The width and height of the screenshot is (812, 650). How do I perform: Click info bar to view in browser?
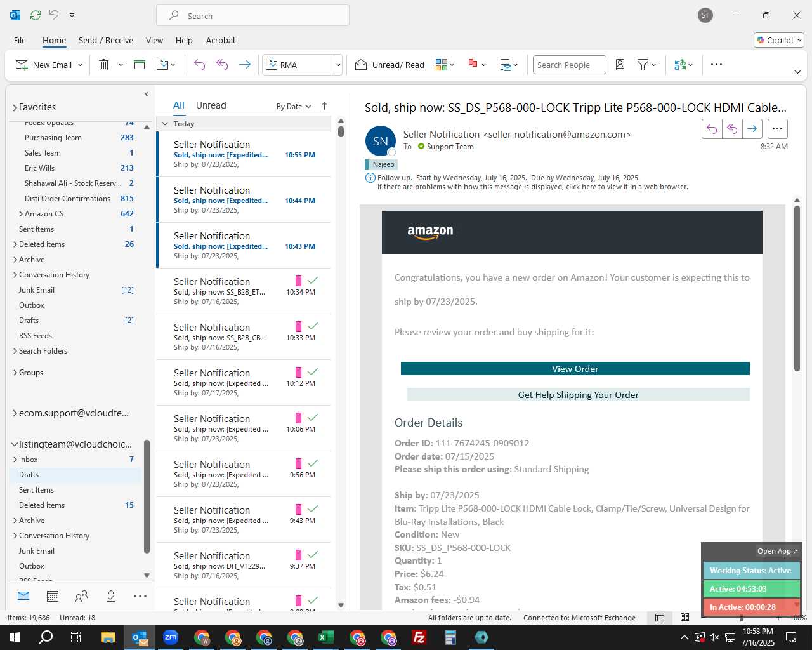(x=533, y=187)
